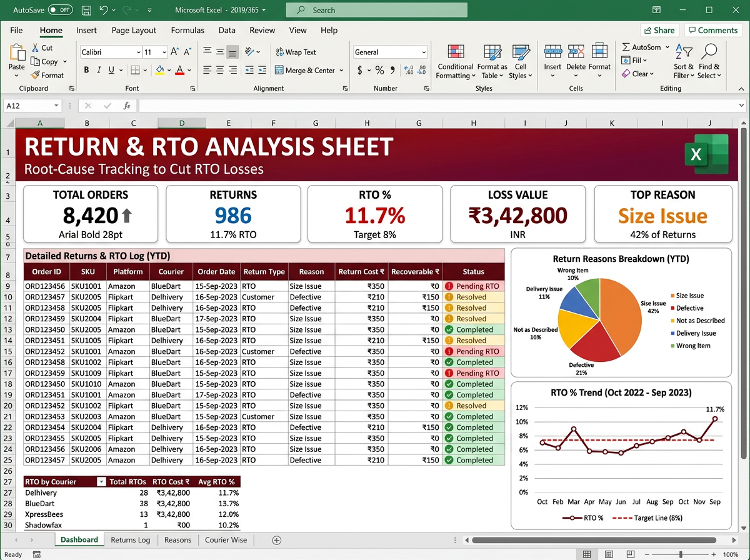Open the RTO by Courier filter dropdown

102,481
